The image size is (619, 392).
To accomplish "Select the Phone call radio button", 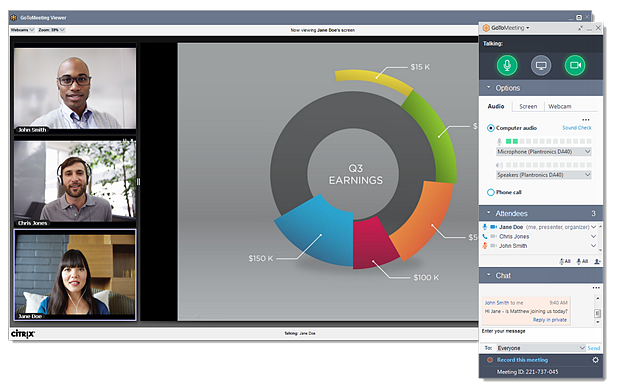I will [x=490, y=192].
